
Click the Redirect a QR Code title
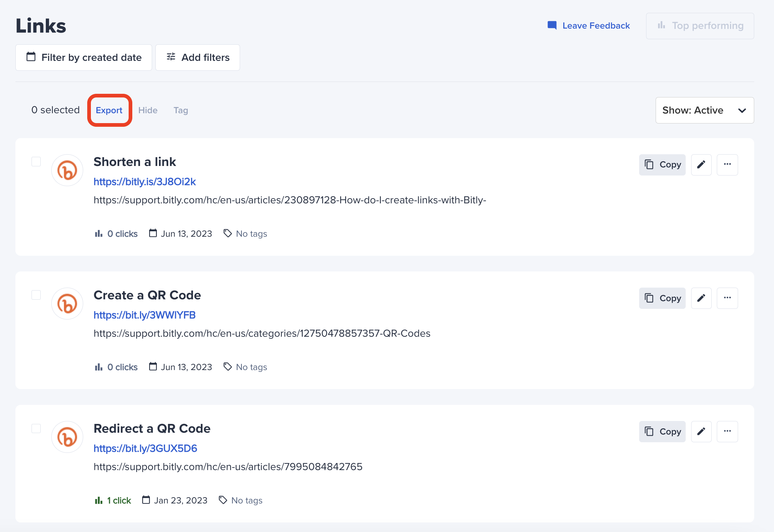(x=152, y=429)
